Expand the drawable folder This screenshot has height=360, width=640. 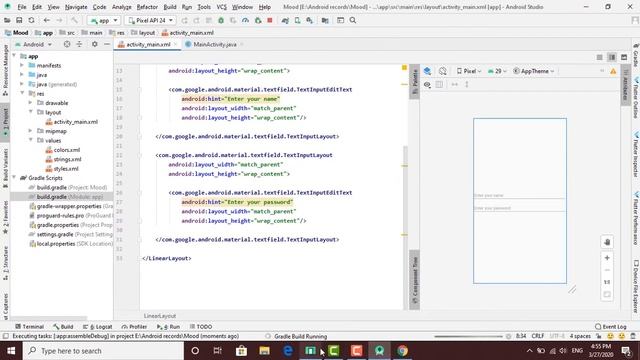click(30, 103)
